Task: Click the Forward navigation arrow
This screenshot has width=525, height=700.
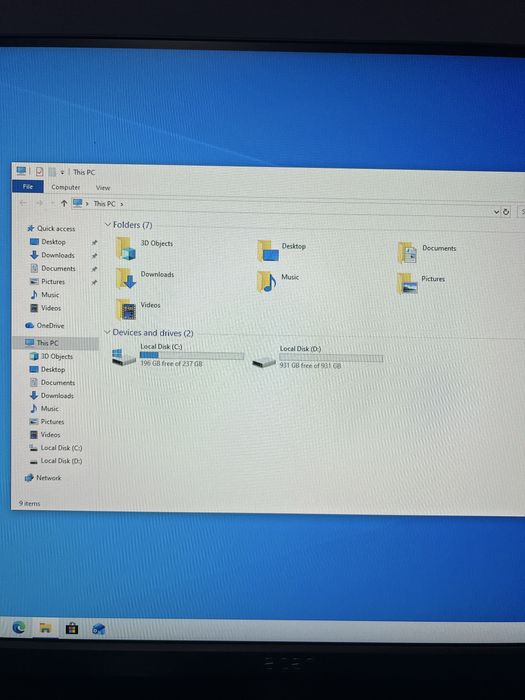Action: point(39,203)
